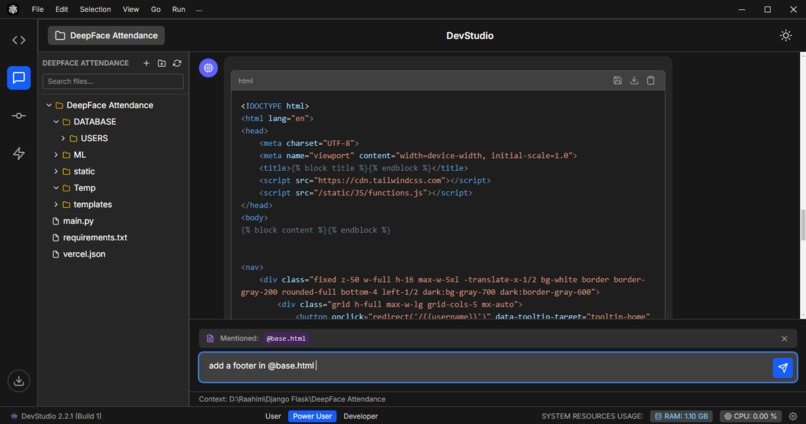Open the source control commit icon

[x=19, y=116]
